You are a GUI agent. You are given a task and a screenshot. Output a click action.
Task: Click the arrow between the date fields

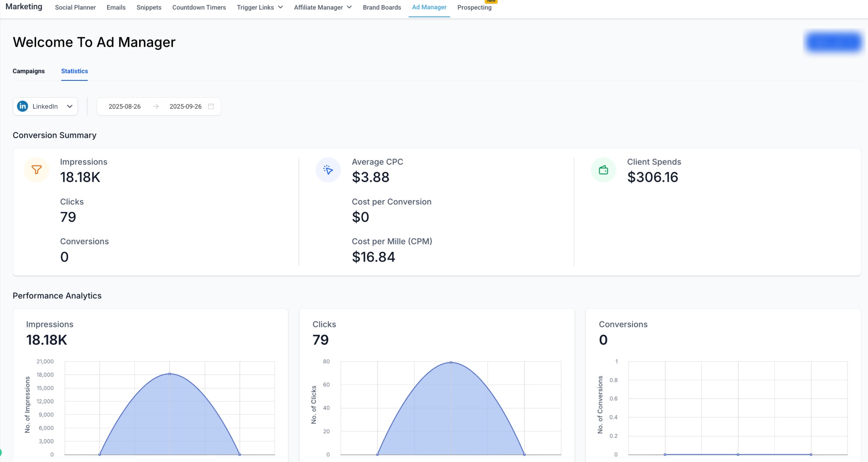pyautogui.click(x=156, y=106)
